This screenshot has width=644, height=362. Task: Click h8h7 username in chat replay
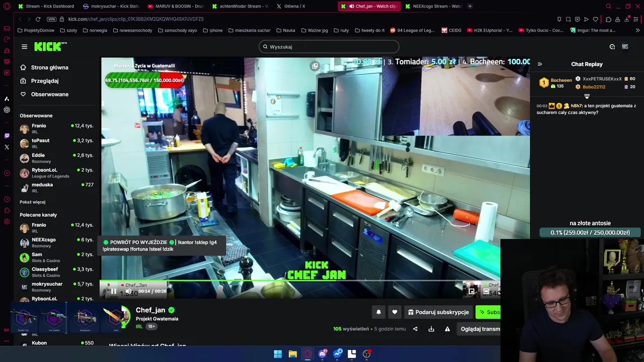pyautogui.click(x=576, y=106)
